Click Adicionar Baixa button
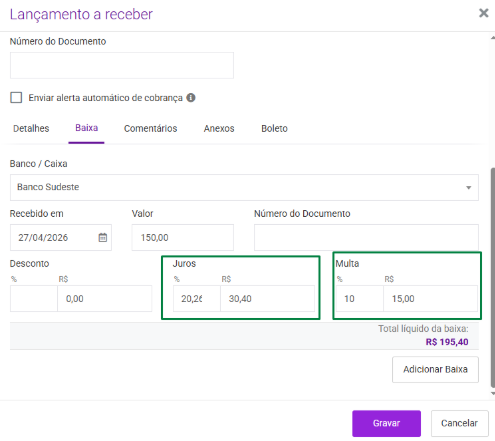This screenshot has width=495, height=441. tap(435, 369)
